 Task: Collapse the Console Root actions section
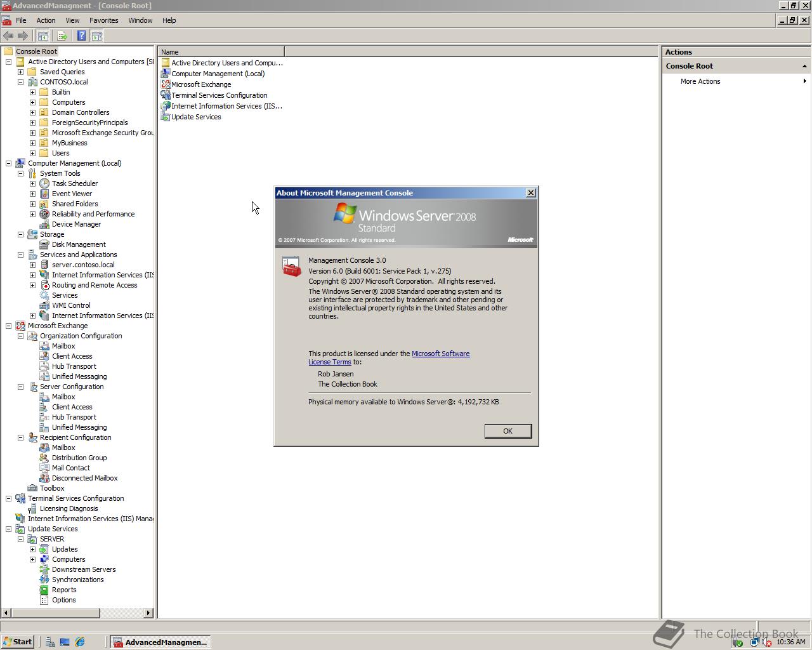click(x=804, y=66)
